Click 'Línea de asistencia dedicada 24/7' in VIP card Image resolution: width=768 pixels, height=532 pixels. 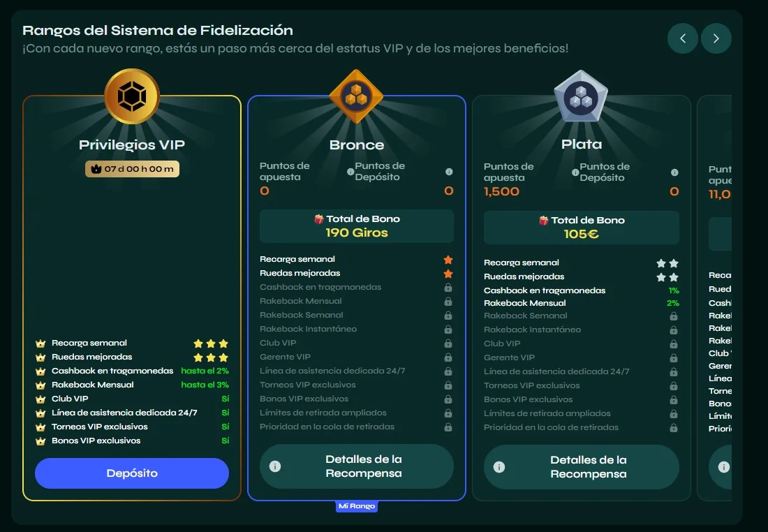[x=124, y=413]
